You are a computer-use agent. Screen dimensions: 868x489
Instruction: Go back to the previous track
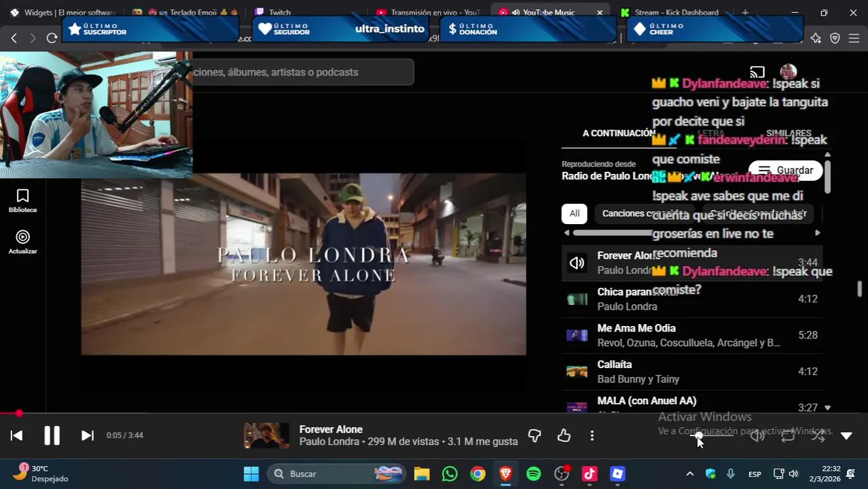(x=16, y=435)
